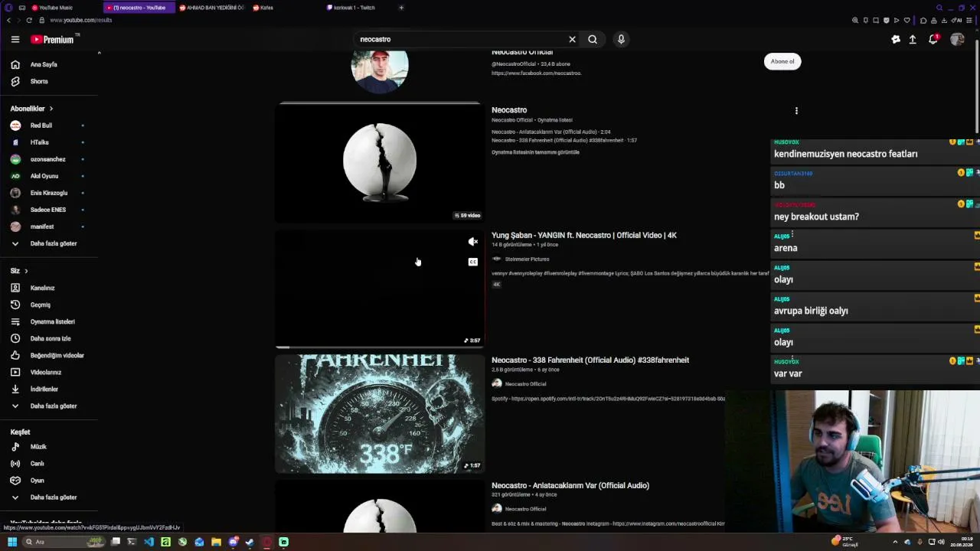Viewport: 980px width, 551px height.
Task: Open Neocastro Official channel under 338 Fahrenheit
Action: pyautogui.click(x=525, y=384)
